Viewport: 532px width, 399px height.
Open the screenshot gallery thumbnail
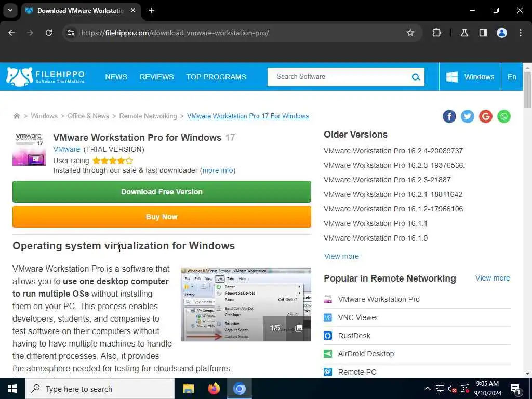(x=246, y=304)
